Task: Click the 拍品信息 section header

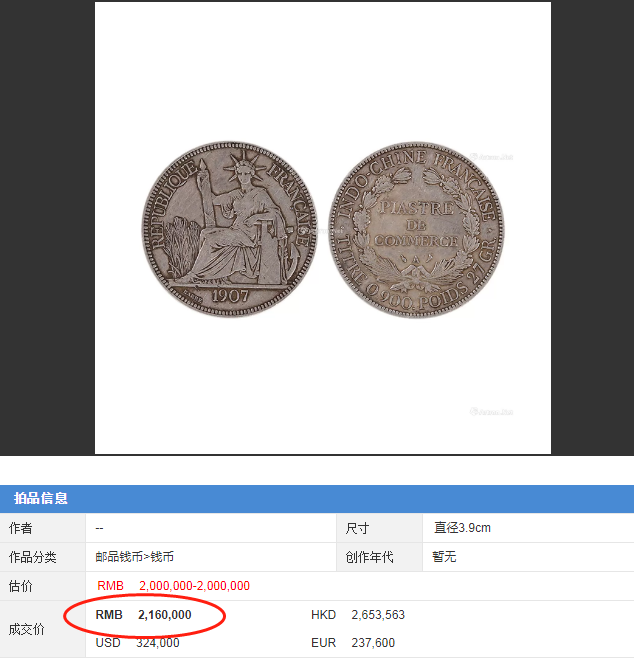Action: 317,499
